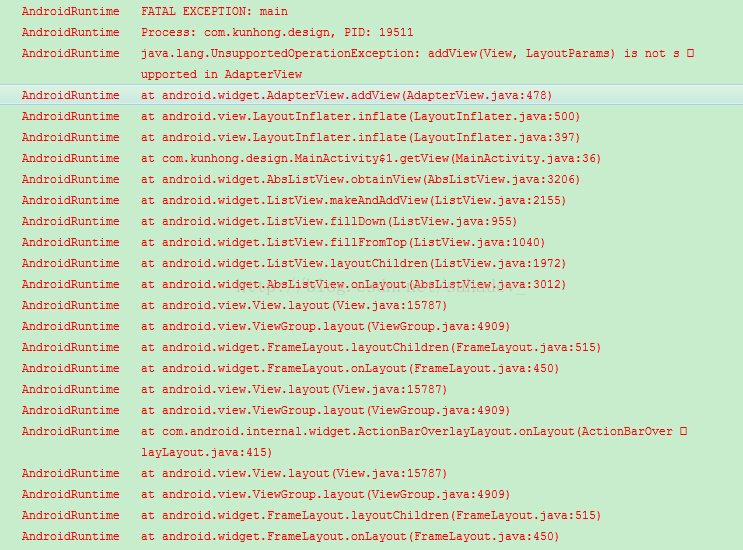Screen dimensions: 743x550
Task: Select the 'FATAL EXCEPTION: main' log line
Action: (x=214, y=11)
